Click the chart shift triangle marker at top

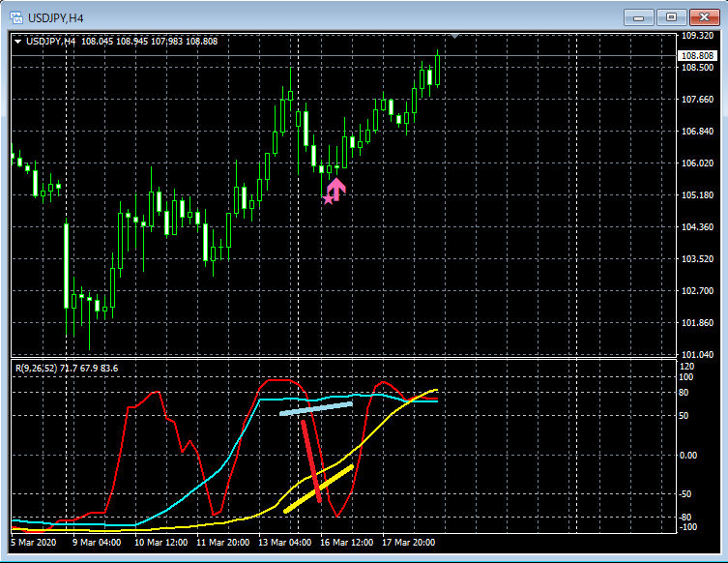point(454,36)
